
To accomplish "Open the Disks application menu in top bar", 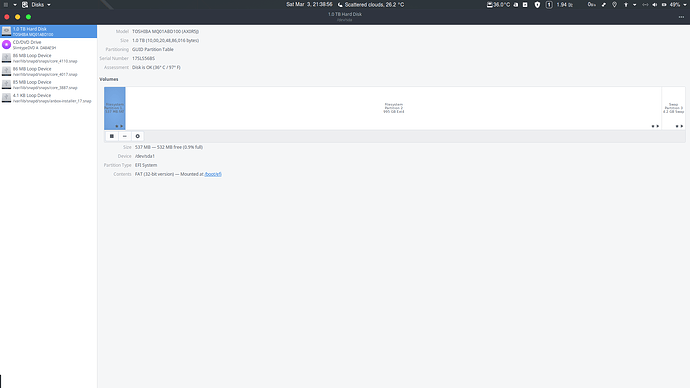I will click(40, 5).
